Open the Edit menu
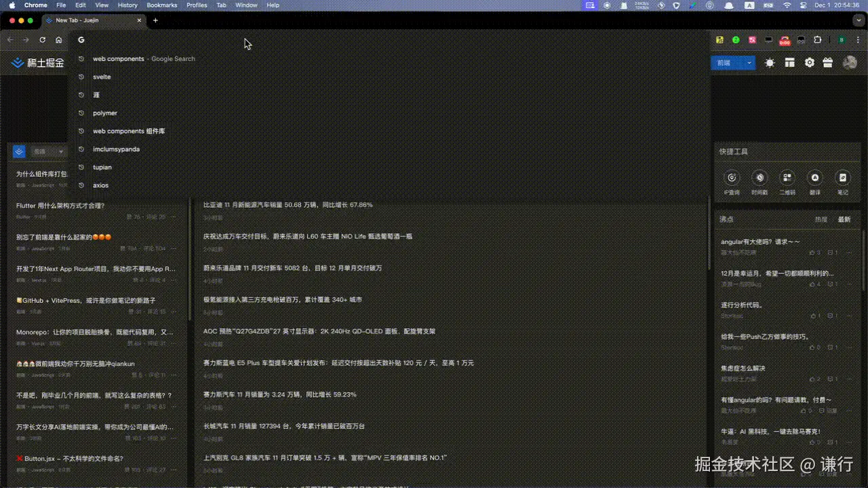 point(81,5)
